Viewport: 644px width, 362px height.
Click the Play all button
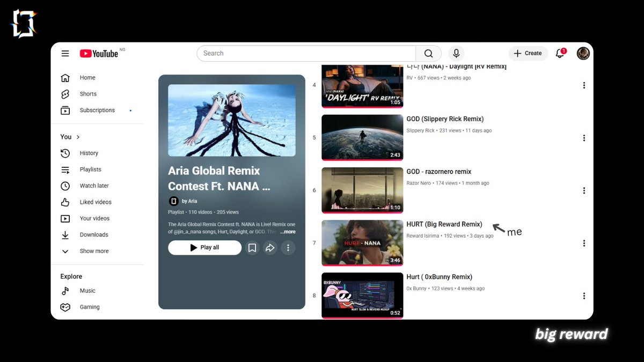click(204, 248)
